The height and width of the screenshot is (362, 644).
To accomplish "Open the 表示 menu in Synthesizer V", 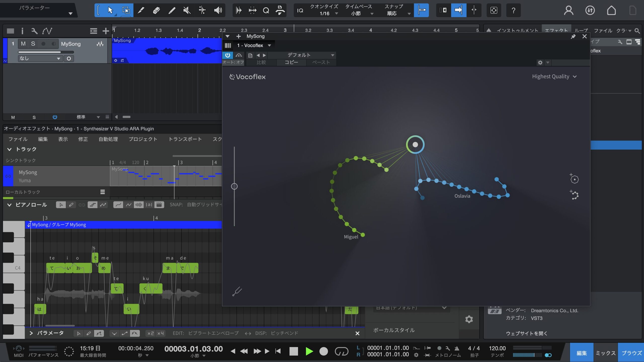I will pos(63,139).
